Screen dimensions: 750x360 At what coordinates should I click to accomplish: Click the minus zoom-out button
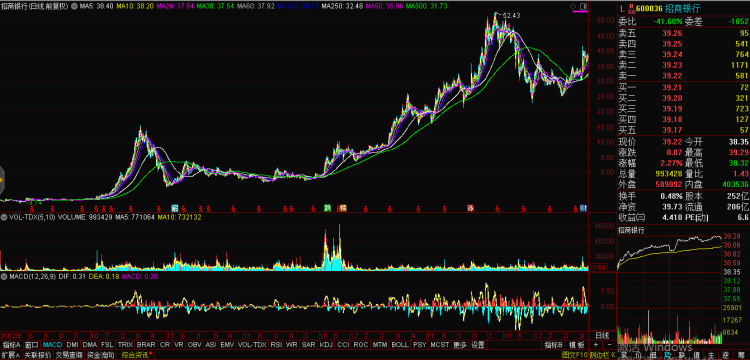pos(608,345)
